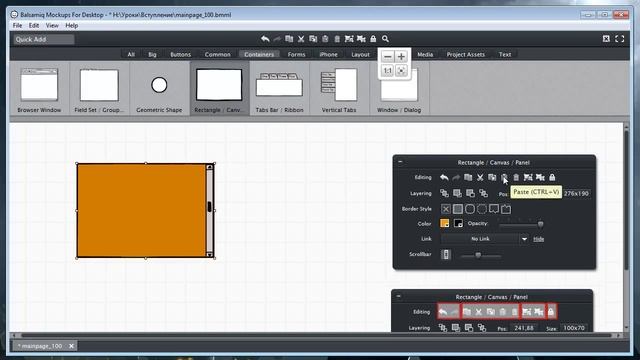The width and height of the screenshot is (640, 360).
Task: Click the Delete trash icon in the top toolbar
Action: pyautogui.click(x=337, y=39)
